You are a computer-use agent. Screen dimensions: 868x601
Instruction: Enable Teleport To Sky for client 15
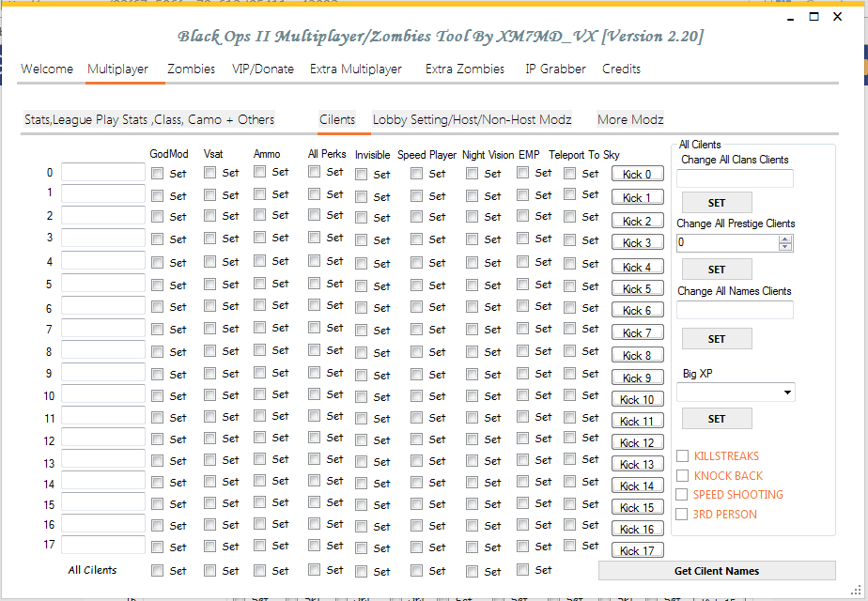(569, 503)
